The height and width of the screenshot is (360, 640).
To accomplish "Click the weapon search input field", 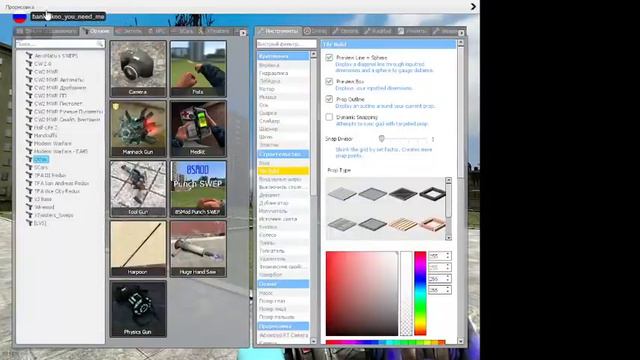I will click(x=60, y=44).
